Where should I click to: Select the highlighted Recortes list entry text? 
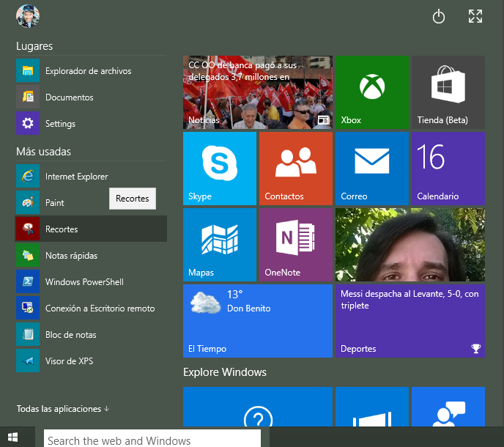click(x=62, y=229)
